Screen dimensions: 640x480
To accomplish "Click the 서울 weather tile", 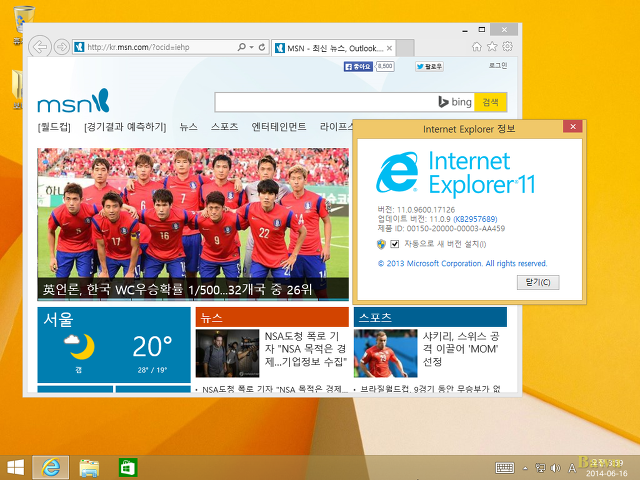I will 114,345.
